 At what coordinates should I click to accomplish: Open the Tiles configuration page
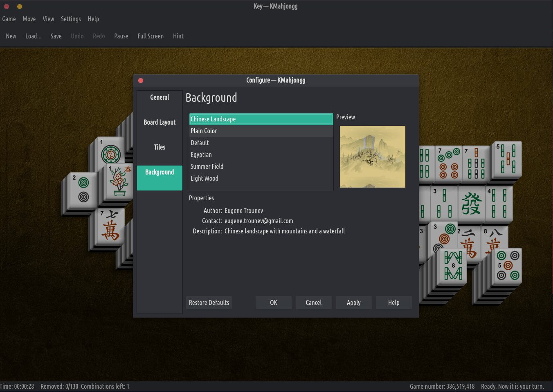[x=160, y=147]
